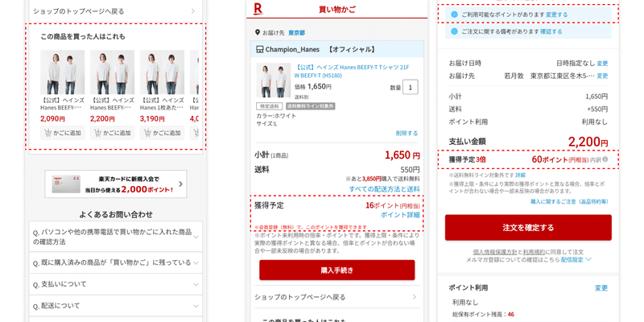
Task: Add the 2,090円 Hanes shirt to cart
Action: tap(63, 133)
